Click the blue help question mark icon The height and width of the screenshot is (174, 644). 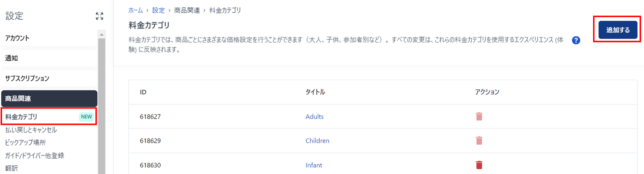click(x=576, y=40)
